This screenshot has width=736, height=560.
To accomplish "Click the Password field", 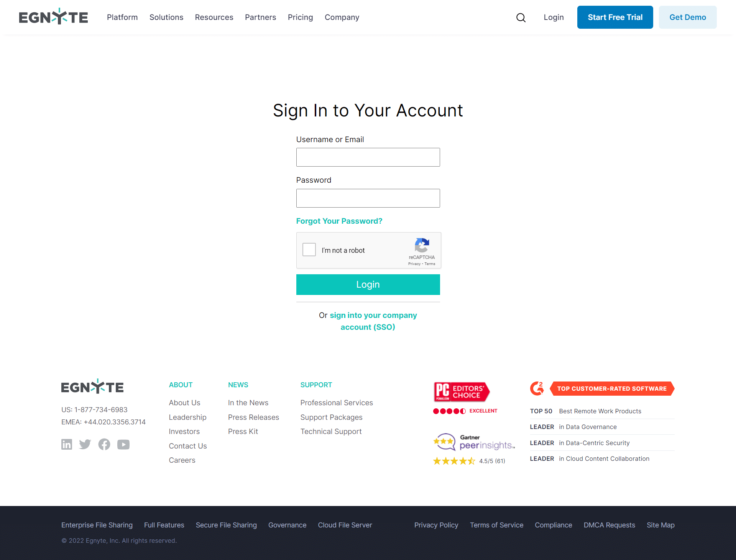I will point(368,198).
